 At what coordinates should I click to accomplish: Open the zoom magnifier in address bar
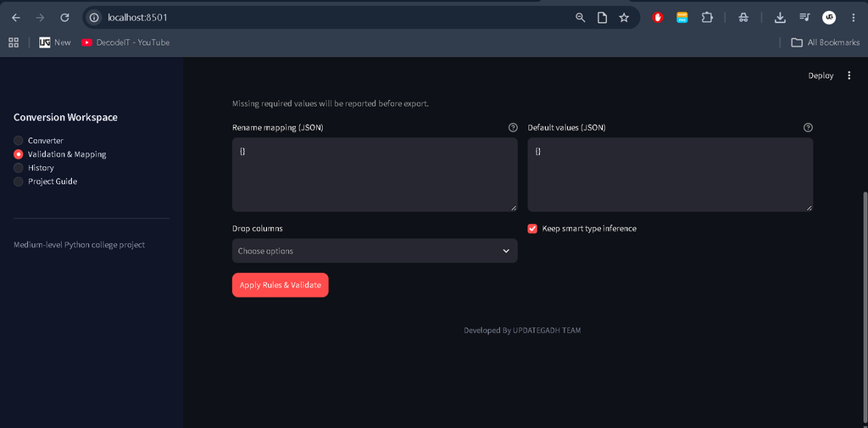580,18
